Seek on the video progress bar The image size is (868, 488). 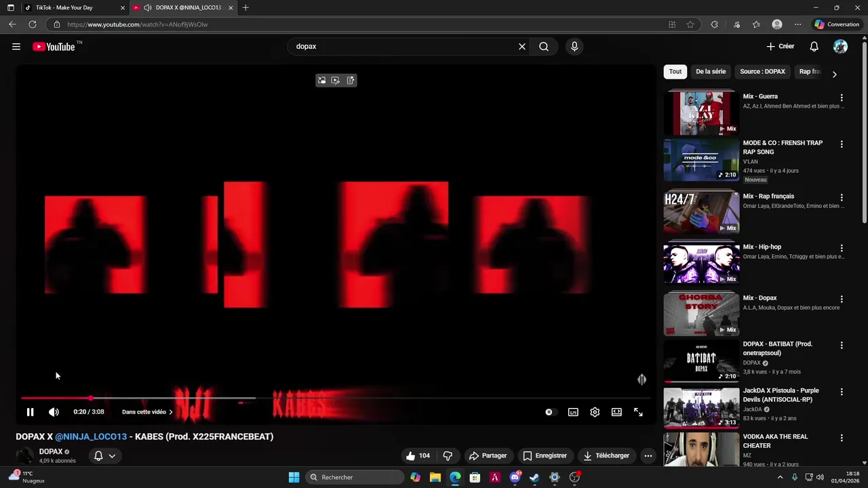coord(336,399)
